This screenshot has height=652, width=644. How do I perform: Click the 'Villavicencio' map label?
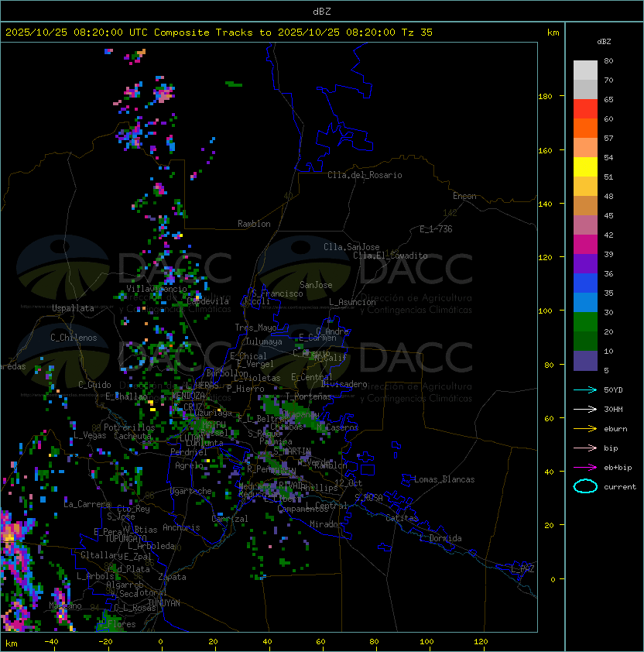click(156, 289)
